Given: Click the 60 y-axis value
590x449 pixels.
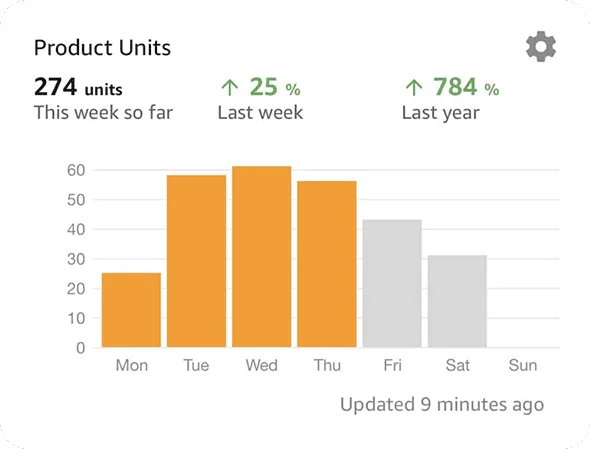Looking at the screenshot, I should pyautogui.click(x=76, y=170).
